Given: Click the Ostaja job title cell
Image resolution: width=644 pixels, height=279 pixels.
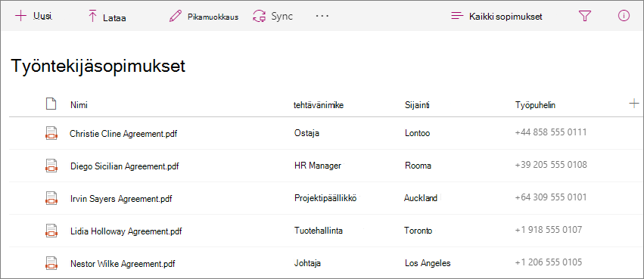Looking at the screenshot, I should coord(306,133).
